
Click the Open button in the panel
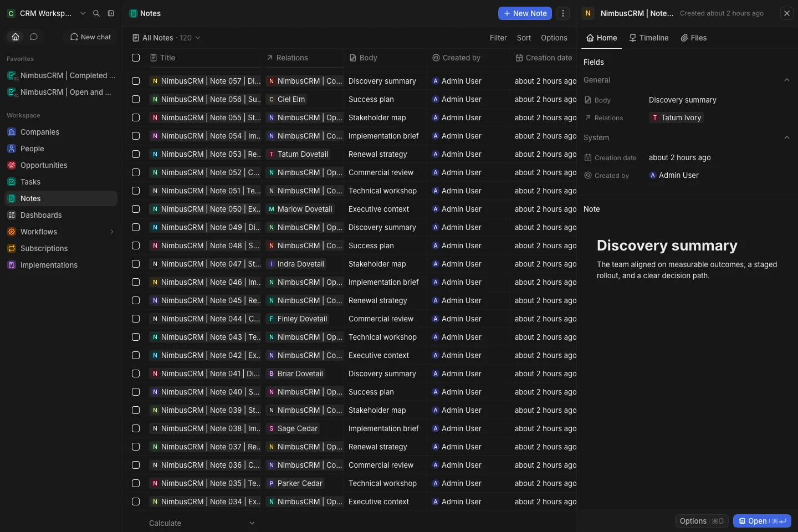(762, 521)
